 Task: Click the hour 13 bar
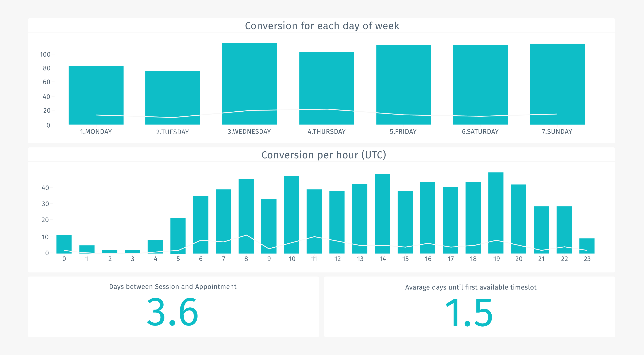tap(360, 219)
